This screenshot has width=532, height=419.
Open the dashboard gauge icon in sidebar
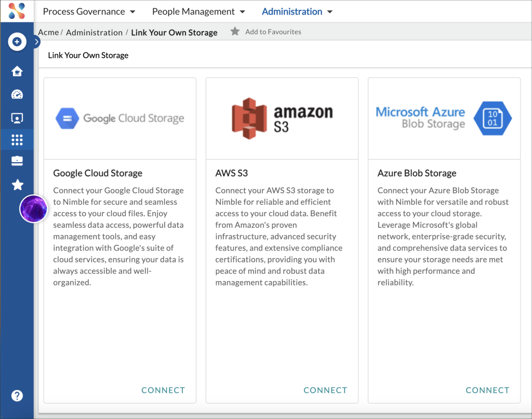tap(17, 95)
